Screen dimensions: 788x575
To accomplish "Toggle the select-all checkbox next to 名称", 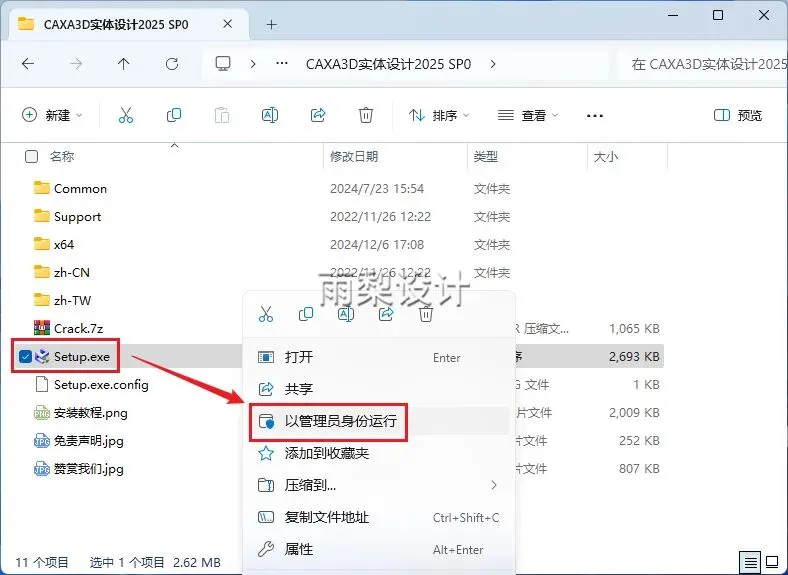I will click(31, 156).
